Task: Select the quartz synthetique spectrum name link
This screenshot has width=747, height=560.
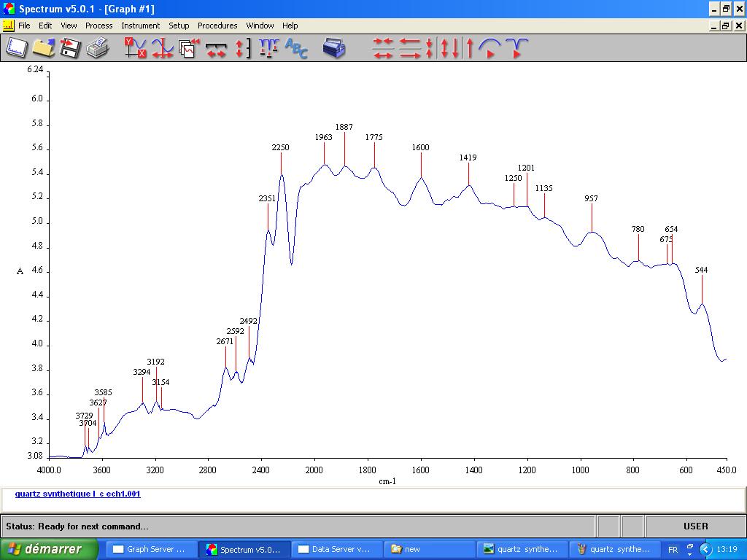Action: point(77,494)
